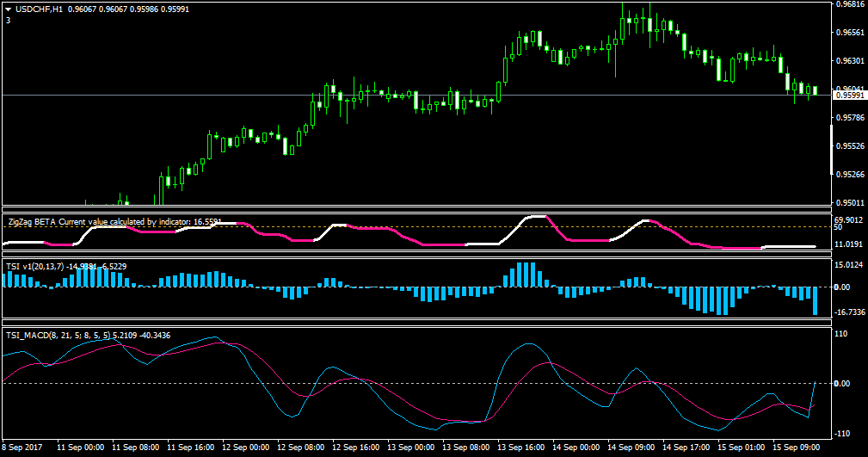The width and height of the screenshot is (868, 457).
Task: Click the 15 Sep 09:00 time label
Action: (796, 447)
